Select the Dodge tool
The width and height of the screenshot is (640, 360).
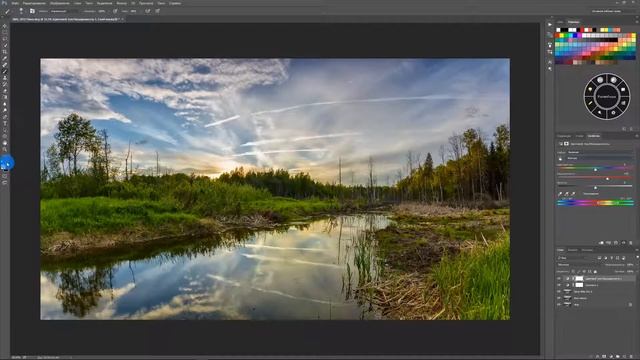[4, 111]
